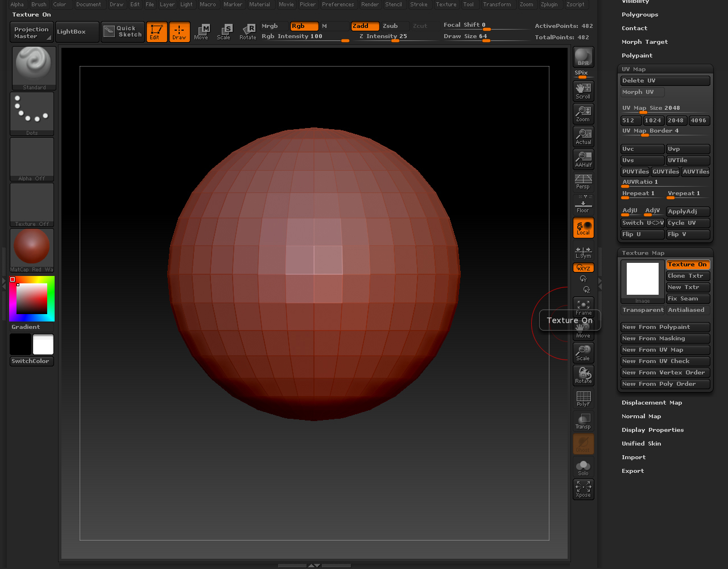Click the Standard brush thumbnail
This screenshot has width=728, height=569.
34,68
